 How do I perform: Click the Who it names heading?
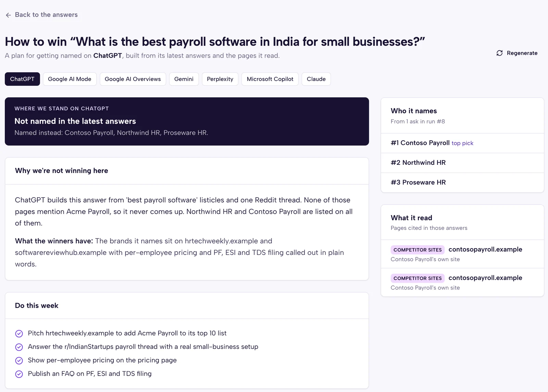[414, 111]
